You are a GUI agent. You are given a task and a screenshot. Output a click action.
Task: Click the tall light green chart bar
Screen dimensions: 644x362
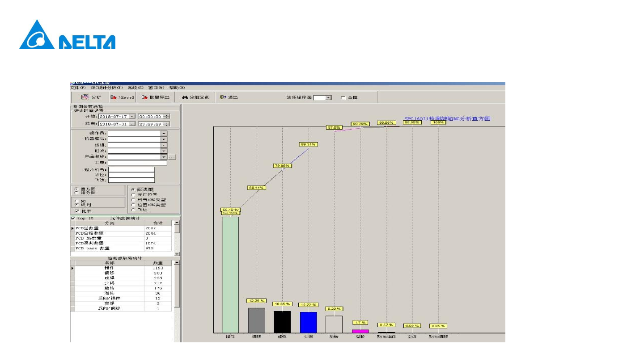[230, 275]
